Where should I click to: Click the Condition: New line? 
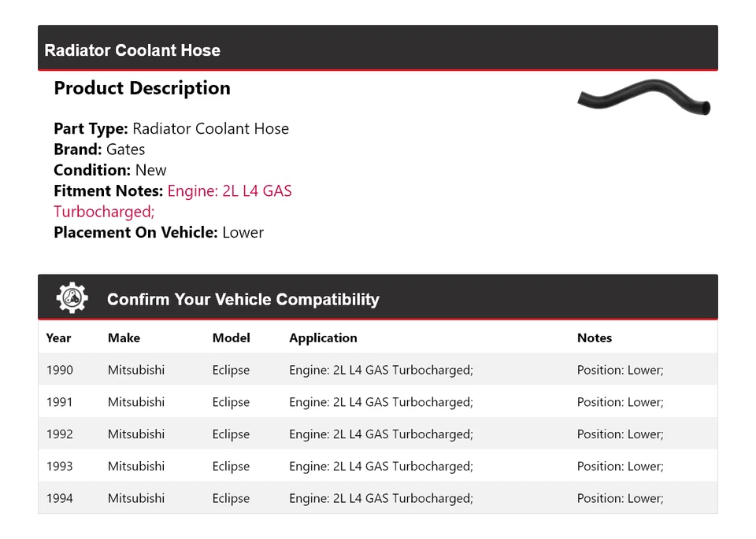click(x=109, y=170)
